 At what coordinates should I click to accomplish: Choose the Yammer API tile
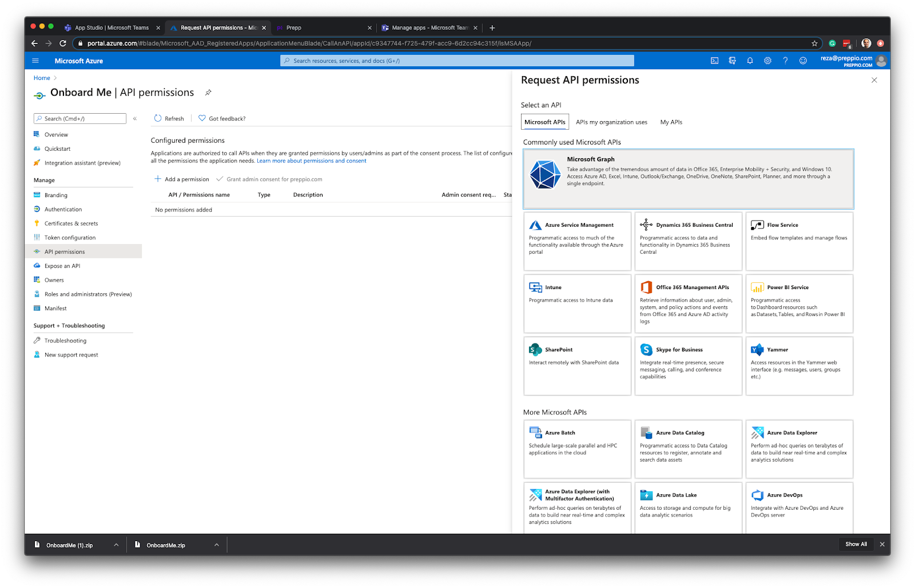coord(799,366)
